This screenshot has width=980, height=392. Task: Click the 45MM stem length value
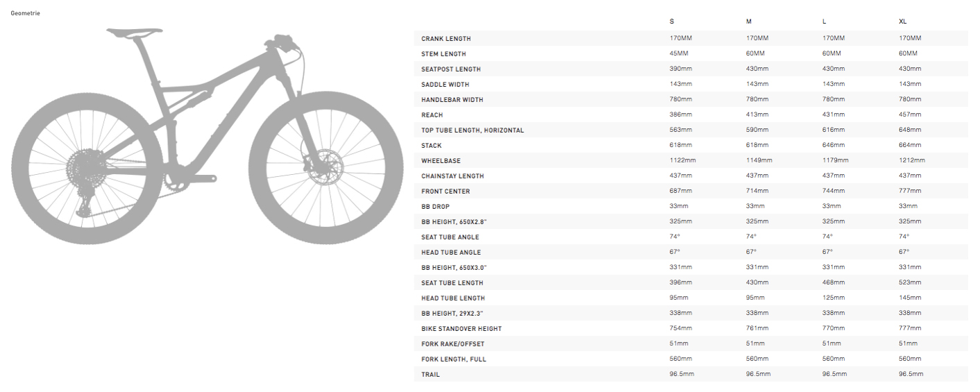click(x=679, y=54)
